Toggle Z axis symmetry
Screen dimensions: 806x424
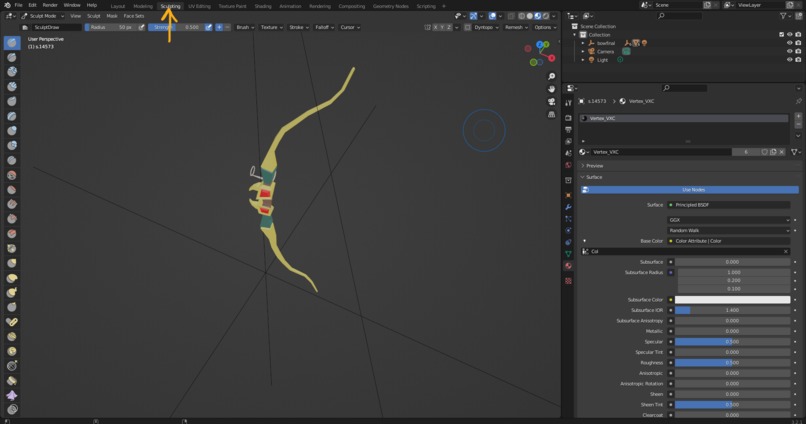[x=449, y=27]
